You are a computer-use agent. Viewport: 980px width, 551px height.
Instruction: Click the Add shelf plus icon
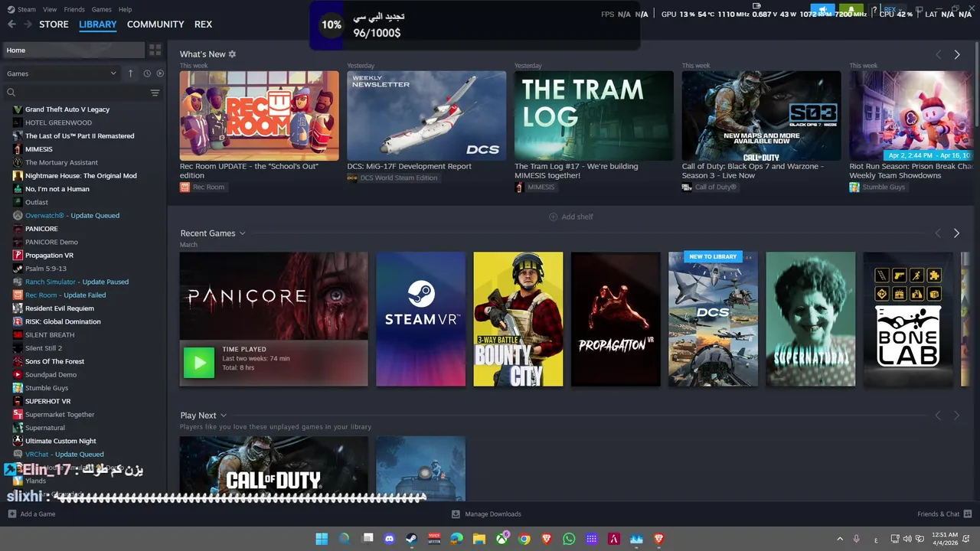554,217
